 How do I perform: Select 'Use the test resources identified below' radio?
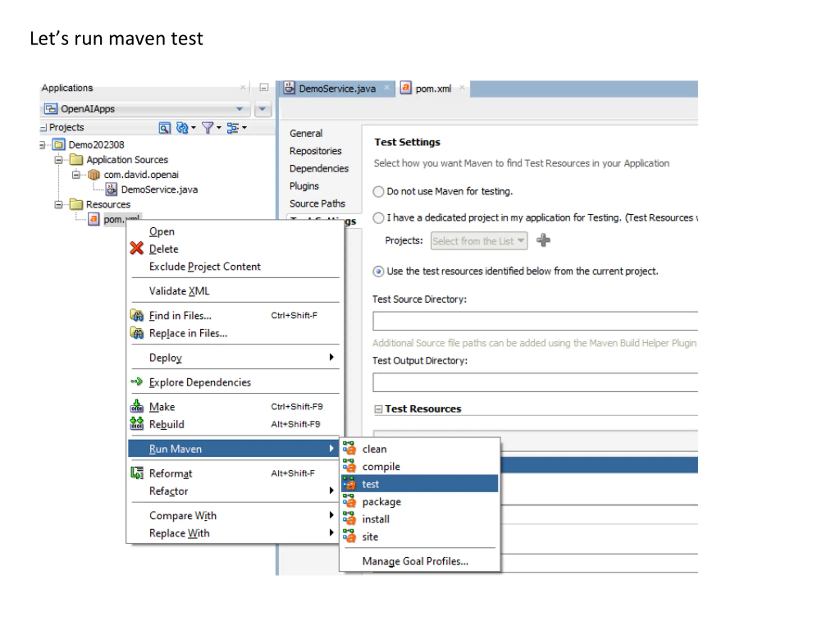[x=378, y=271]
